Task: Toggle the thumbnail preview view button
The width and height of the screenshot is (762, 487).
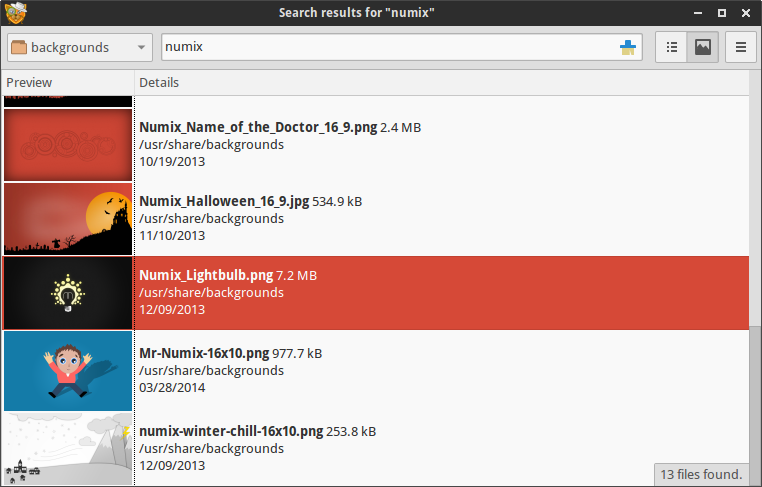Action: [x=703, y=47]
